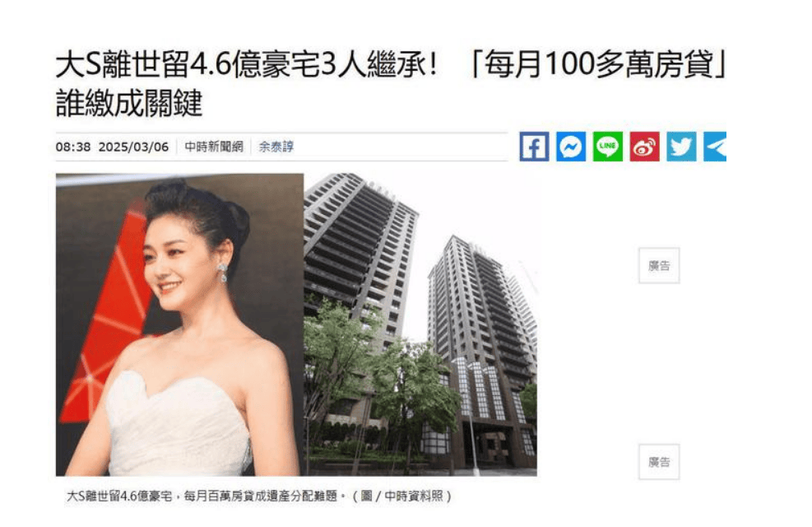The image size is (812, 527).
Task: Open author 余泰諄's page
Action: [276, 147]
